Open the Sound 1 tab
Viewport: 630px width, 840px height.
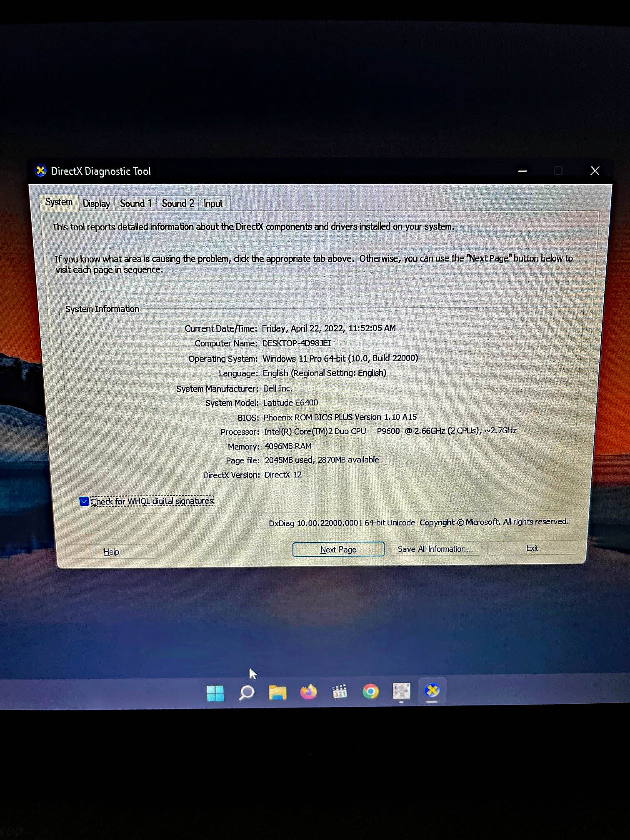pos(135,203)
